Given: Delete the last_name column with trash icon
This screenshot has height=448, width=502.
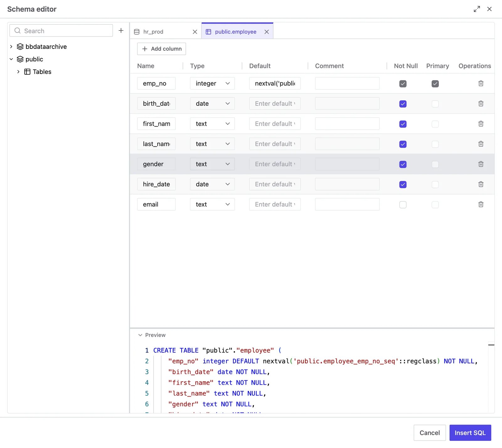Looking at the screenshot, I should click(x=481, y=144).
